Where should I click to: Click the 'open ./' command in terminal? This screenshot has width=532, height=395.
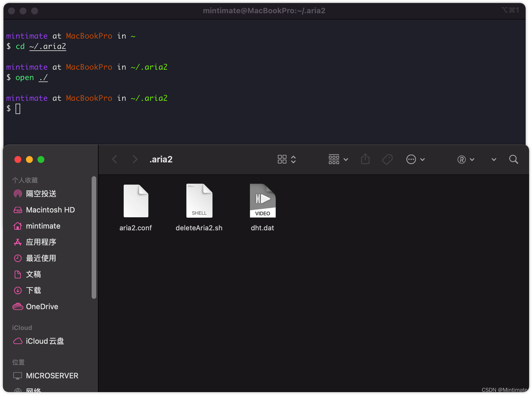pos(32,77)
